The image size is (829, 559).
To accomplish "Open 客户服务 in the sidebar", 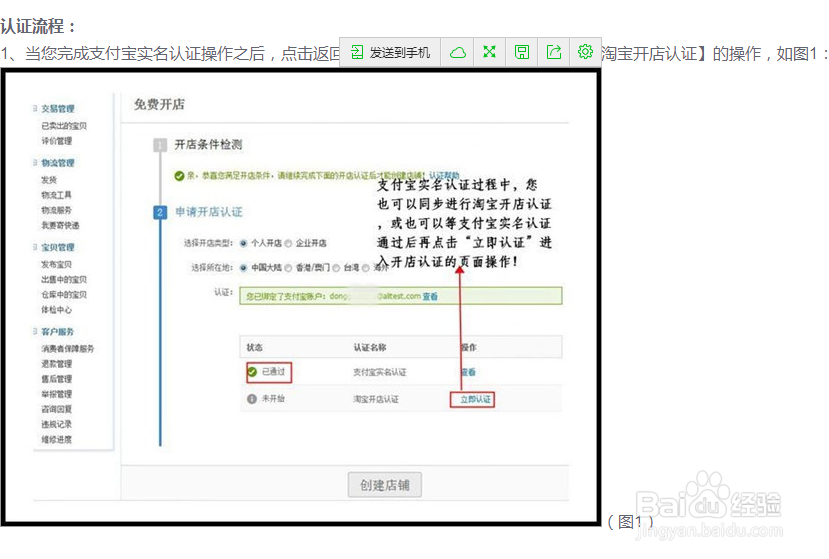I will pyautogui.click(x=58, y=332).
